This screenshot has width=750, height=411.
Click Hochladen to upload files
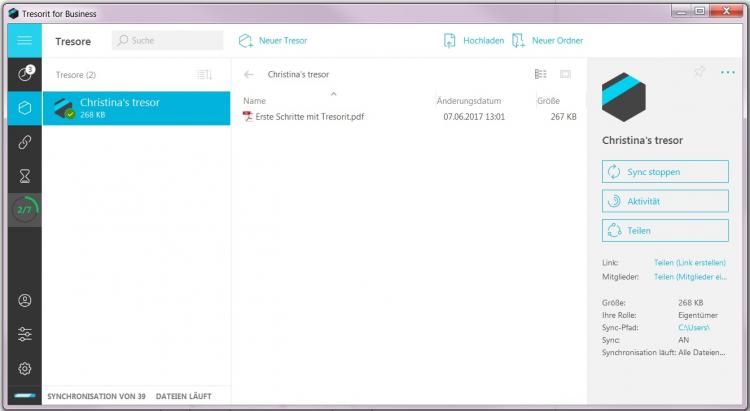tap(474, 41)
